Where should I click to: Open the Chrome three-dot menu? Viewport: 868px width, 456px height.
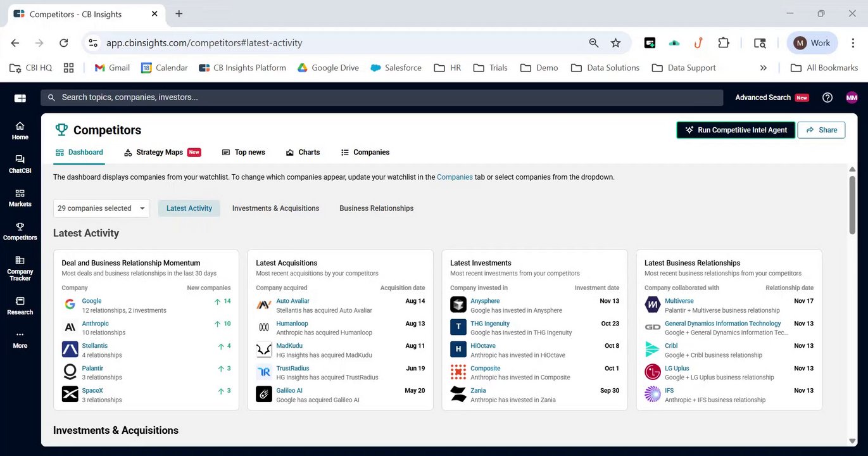(x=852, y=43)
